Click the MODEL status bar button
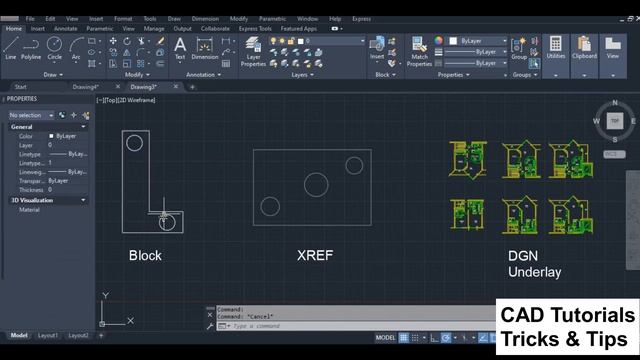640x360 pixels. [x=385, y=338]
